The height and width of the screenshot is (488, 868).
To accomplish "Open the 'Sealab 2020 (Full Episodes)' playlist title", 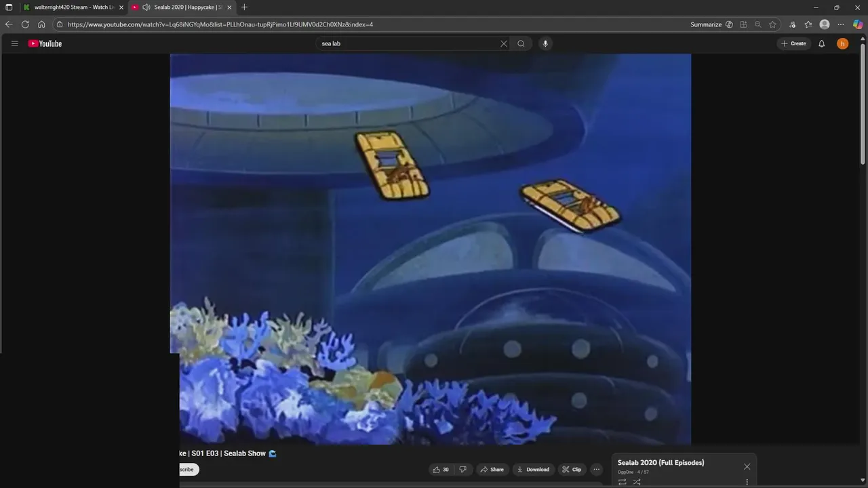I will 660,462.
